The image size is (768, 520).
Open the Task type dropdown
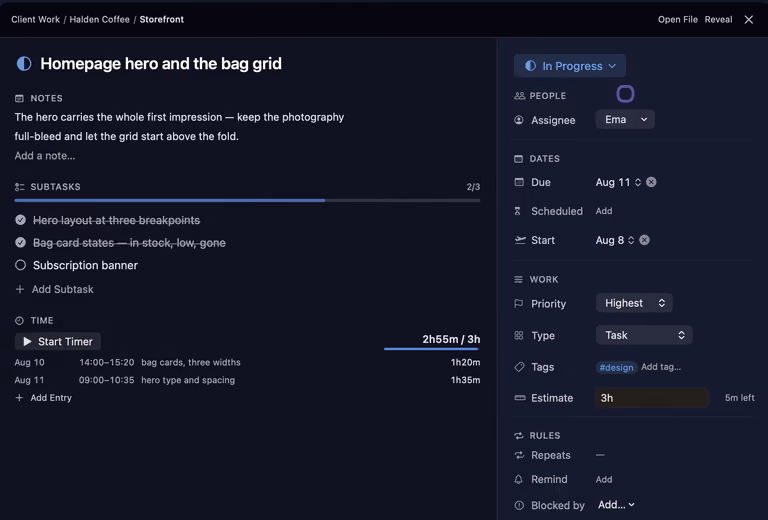click(x=644, y=335)
